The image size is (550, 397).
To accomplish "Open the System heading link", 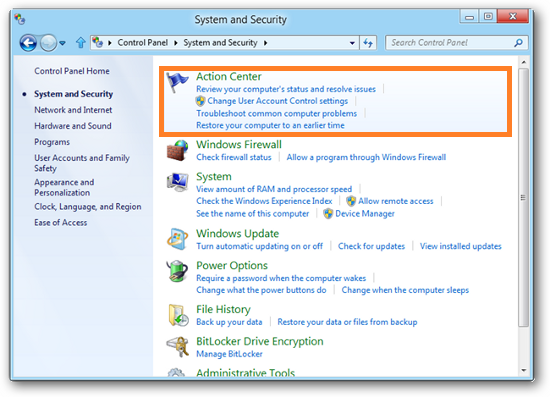I will tap(214, 176).
